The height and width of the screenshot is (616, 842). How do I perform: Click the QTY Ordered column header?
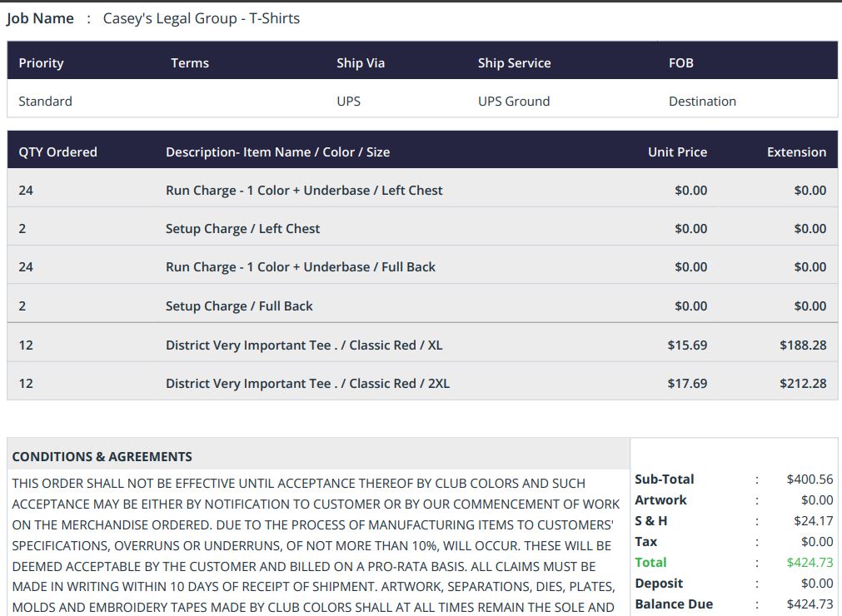pos(57,152)
